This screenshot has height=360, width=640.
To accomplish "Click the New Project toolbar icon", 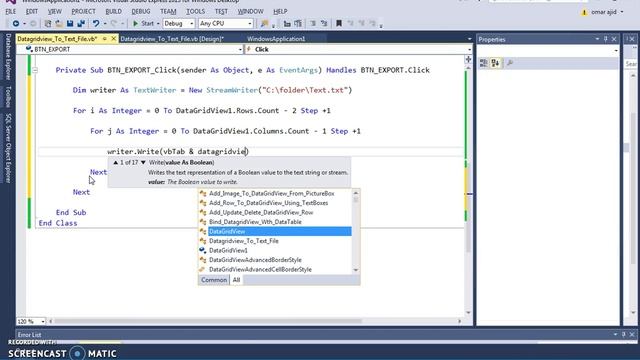I will [48, 24].
